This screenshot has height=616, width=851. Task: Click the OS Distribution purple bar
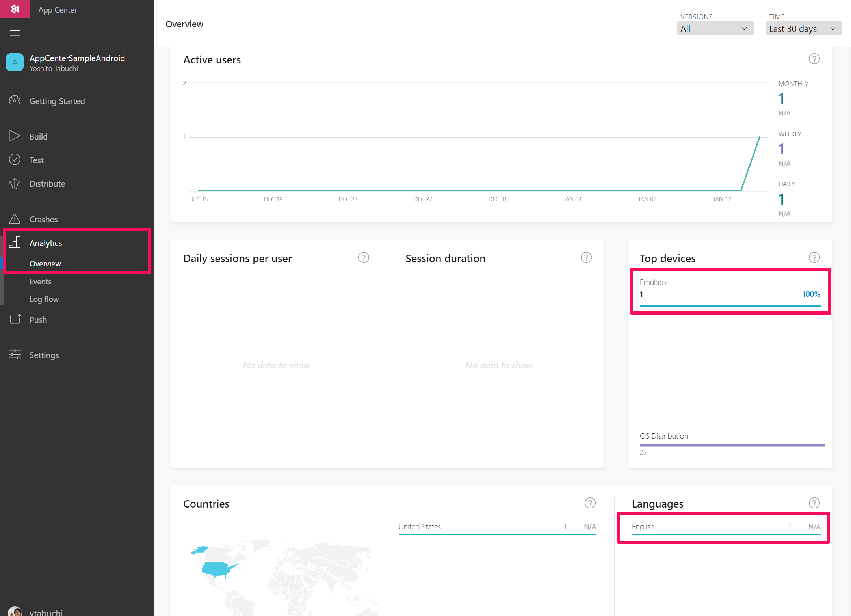click(x=732, y=445)
